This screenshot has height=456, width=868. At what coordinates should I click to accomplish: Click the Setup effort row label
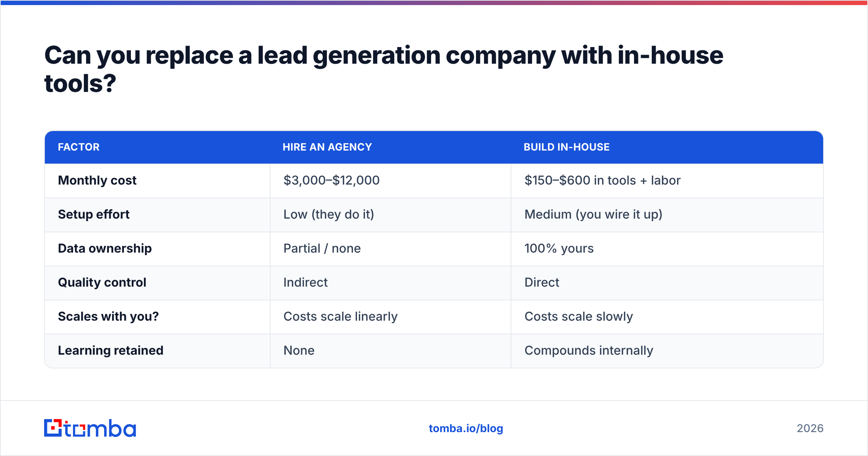coord(94,214)
